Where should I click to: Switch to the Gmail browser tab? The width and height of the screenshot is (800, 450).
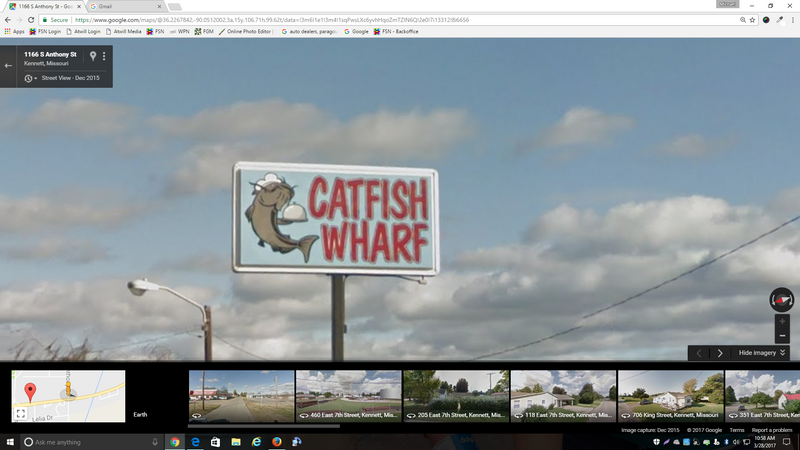point(125,7)
